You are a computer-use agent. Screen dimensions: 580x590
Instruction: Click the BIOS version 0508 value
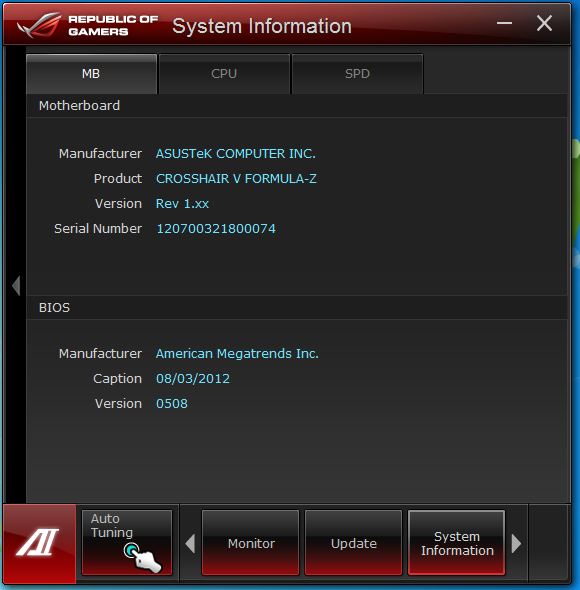172,404
